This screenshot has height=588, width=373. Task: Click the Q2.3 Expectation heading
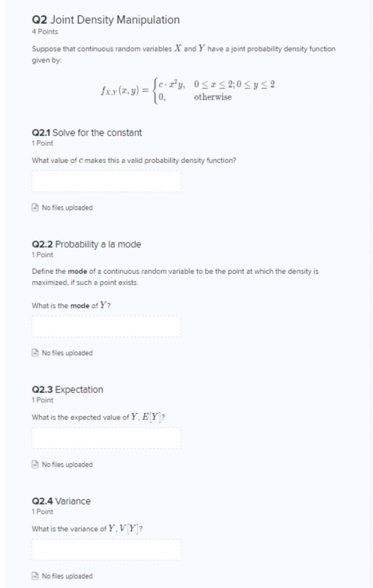click(x=67, y=389)
